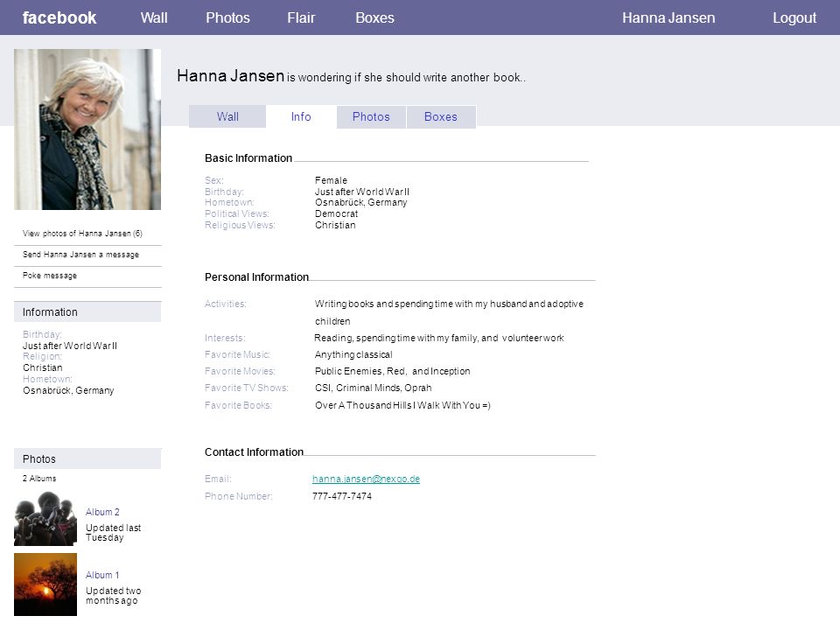
Task: Switch to the profile Boxes tab
Action: [x=441, y=116]
